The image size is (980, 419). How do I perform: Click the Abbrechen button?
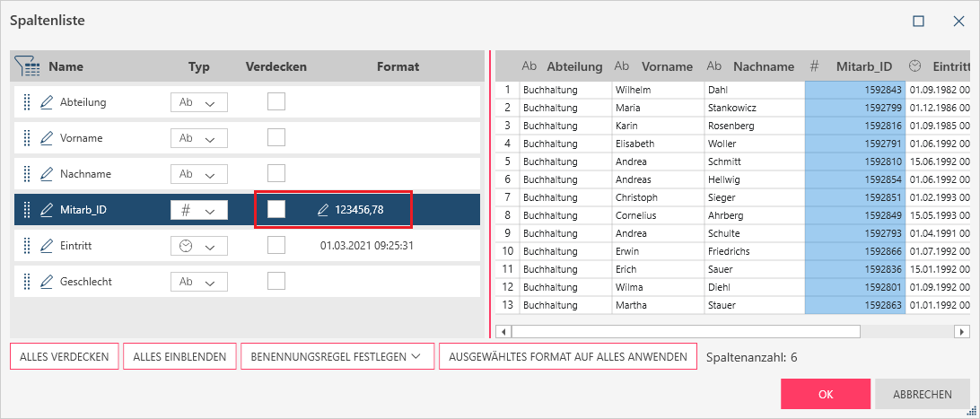[x=922, y=394]
